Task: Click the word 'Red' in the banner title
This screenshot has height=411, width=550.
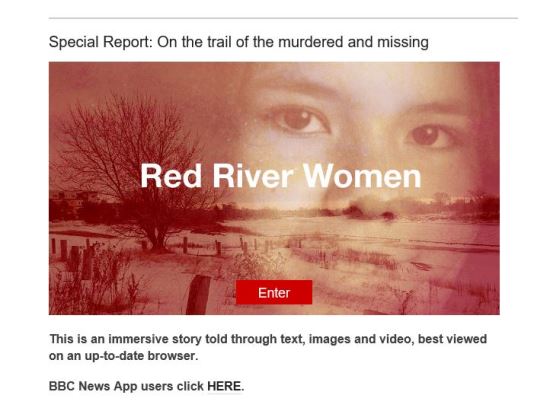Action: 171,176
